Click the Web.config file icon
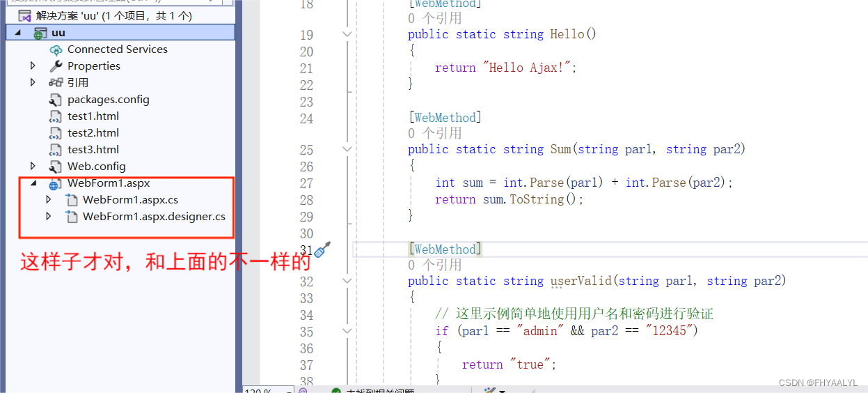 (x=56, y=167)
